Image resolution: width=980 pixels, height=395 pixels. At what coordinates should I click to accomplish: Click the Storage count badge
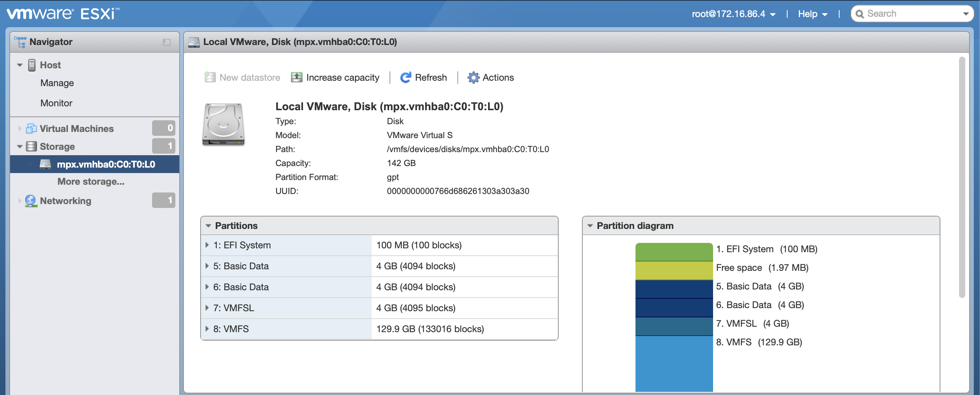164,146
